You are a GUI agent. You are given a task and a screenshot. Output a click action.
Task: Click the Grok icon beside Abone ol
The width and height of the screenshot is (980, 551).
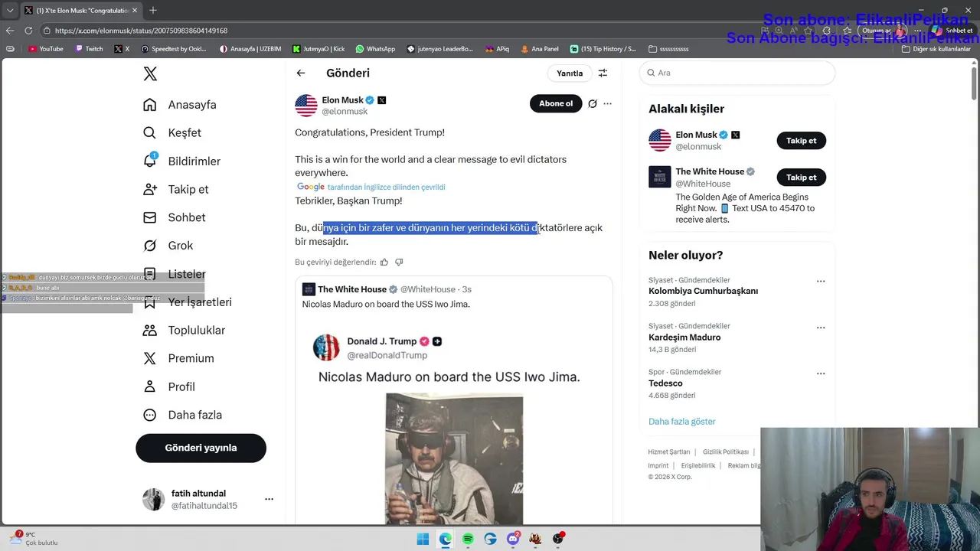[x=593, y=104]
